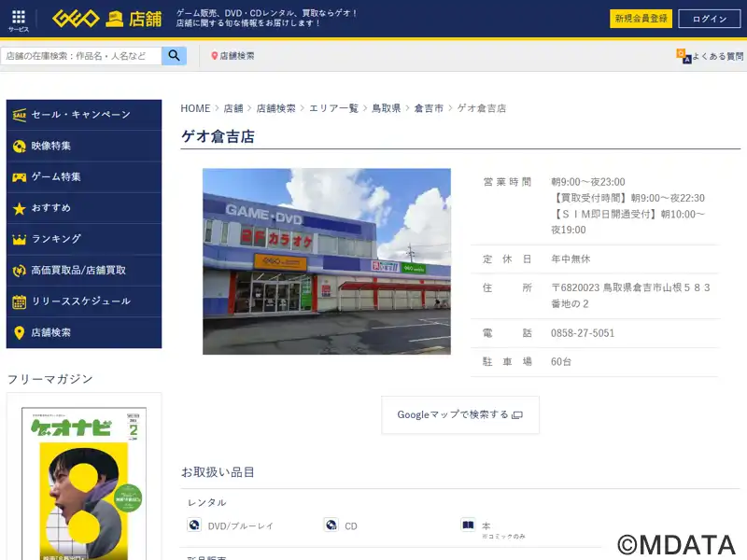
Task: Open リリーススケジュール menu item
Action: pyautogui.click(x=84, y=301)
